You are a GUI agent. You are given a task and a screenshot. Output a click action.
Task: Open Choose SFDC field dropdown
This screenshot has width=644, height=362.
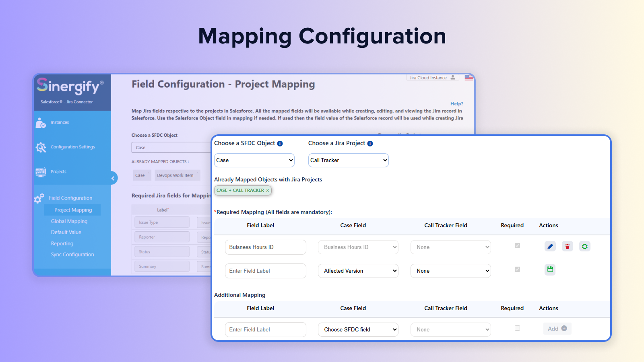coord(358,329)
